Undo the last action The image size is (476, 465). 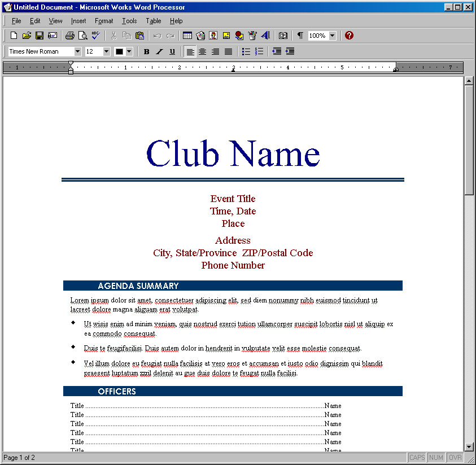(157, 36)
